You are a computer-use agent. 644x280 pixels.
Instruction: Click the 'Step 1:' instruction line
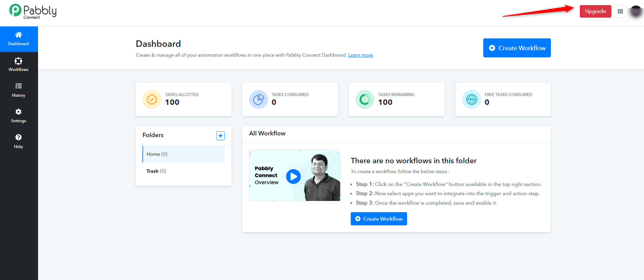pyautogui.click(x=449, y=184)
